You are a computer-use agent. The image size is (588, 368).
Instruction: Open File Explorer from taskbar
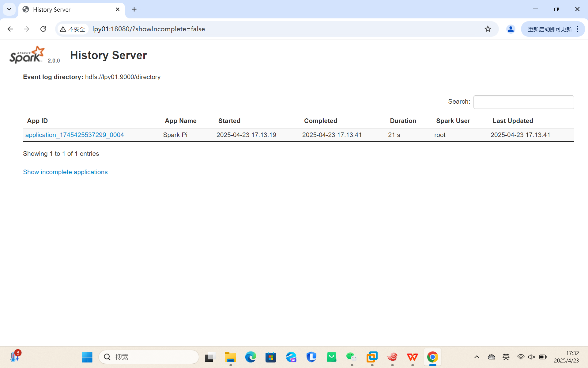click(x=230, y=357)
